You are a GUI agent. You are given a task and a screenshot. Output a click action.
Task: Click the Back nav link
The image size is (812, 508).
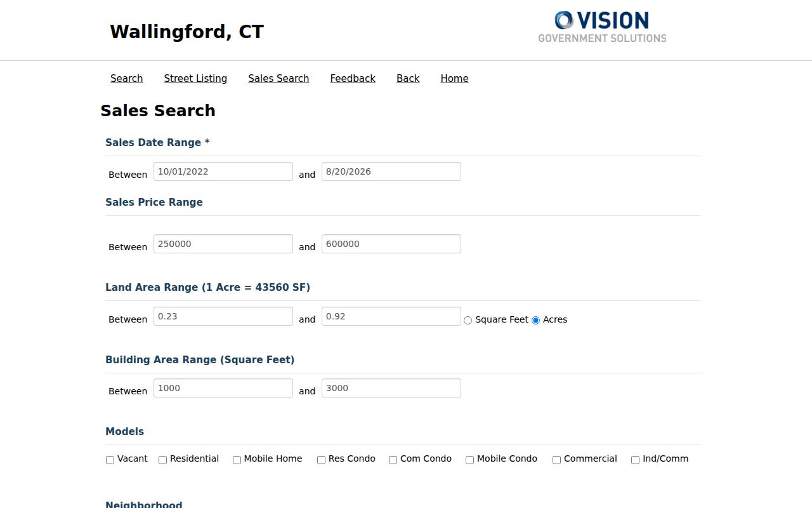coord(408,78)
